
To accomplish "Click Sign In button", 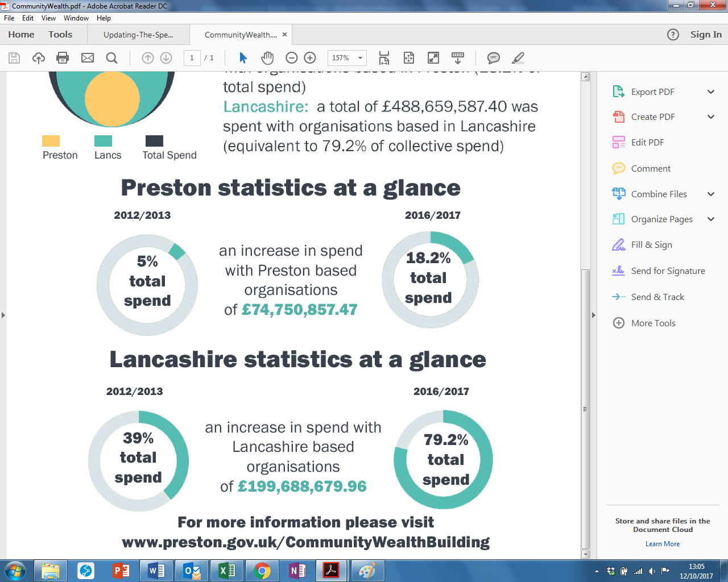I will [x=706, y=35].
